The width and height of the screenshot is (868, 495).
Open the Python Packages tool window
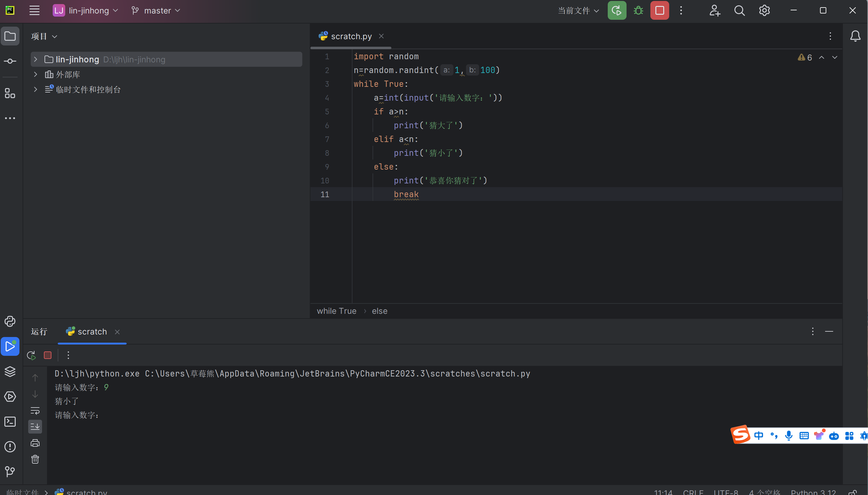coord(10,371)
